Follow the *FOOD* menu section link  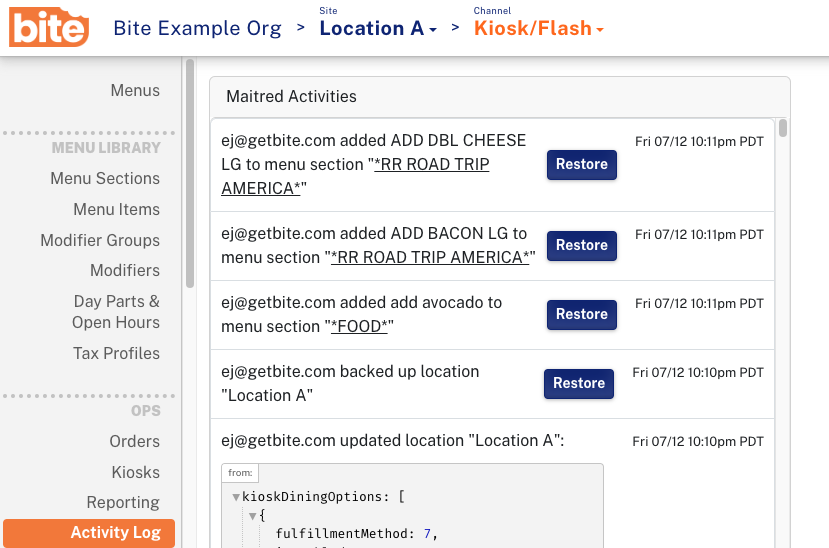(x=362, y=327)
